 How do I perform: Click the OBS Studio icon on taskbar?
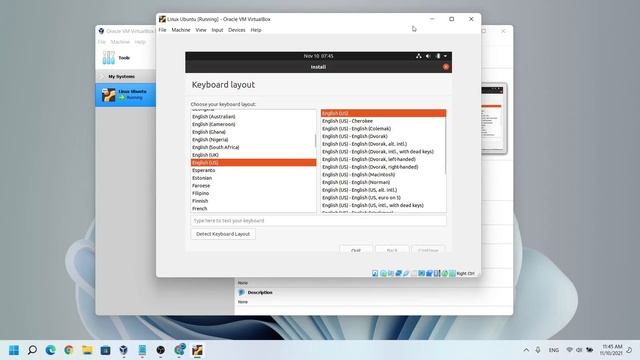pos(160,350)
